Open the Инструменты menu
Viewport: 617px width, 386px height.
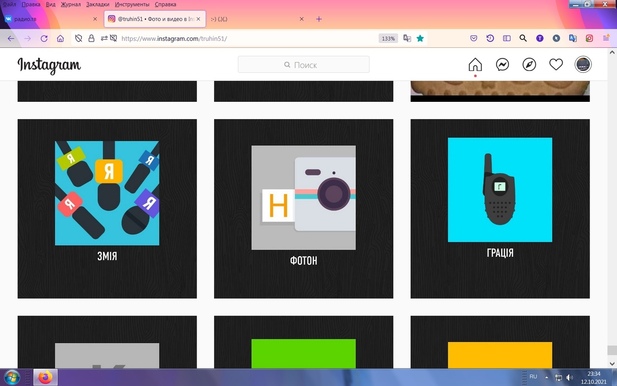click(132, 4)
